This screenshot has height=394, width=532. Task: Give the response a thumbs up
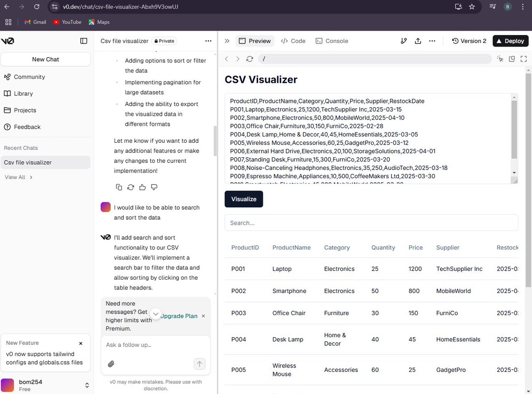coord(142,187)
